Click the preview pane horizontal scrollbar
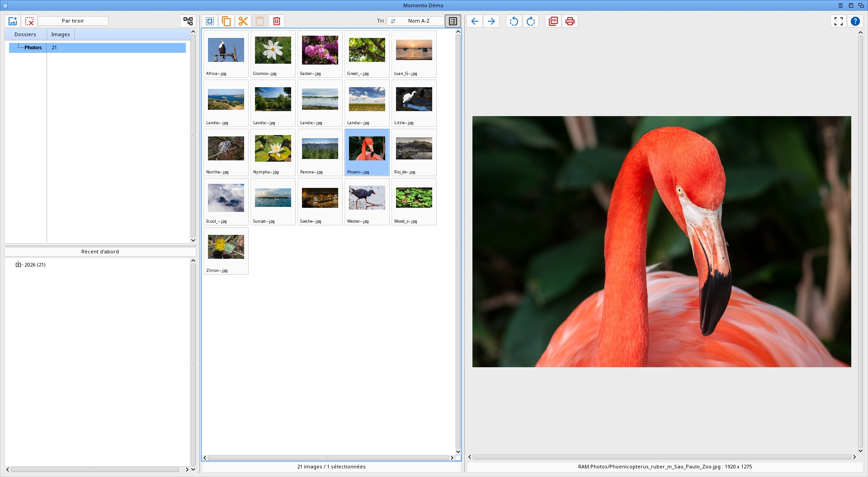 (662, 457)
